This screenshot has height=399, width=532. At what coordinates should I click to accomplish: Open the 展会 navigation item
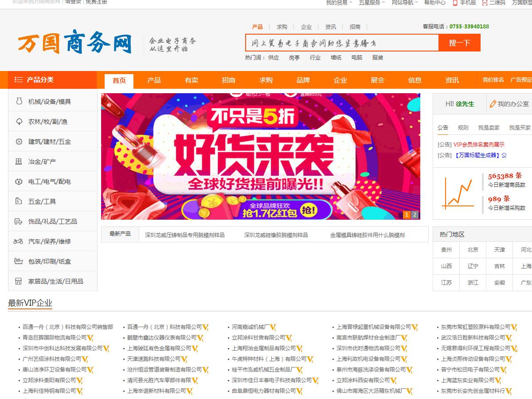coord(378,80)
